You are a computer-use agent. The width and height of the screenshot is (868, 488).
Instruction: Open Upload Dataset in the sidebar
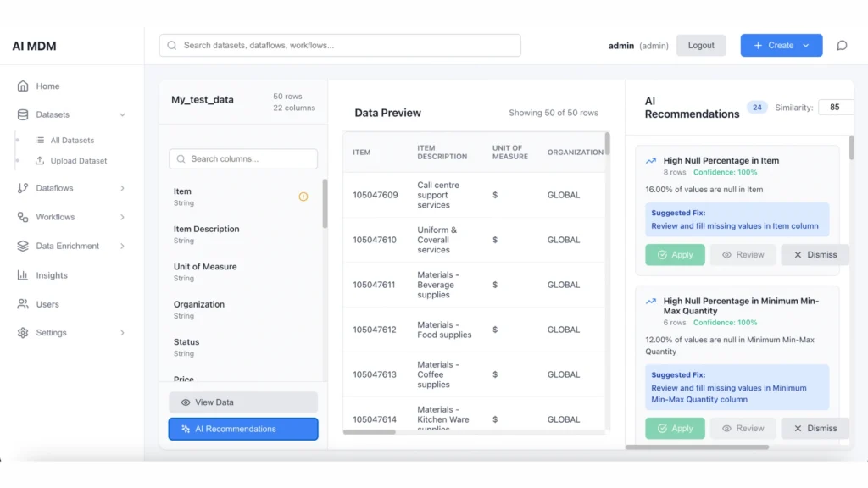pos(78,161)
